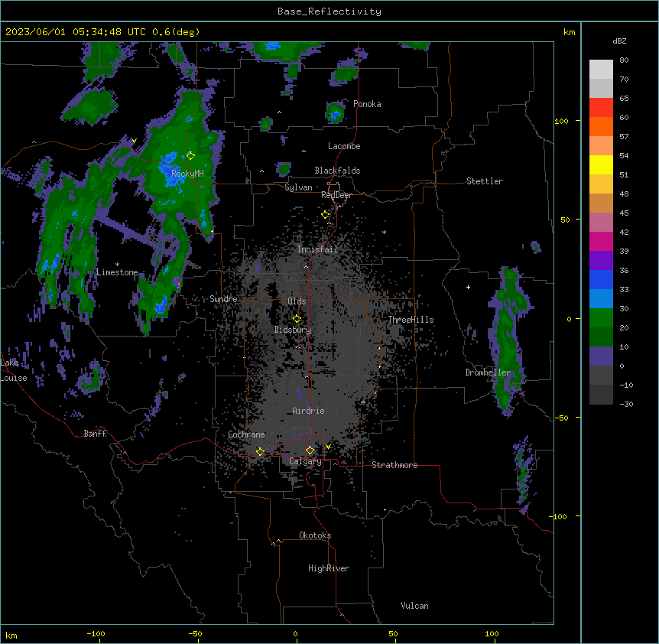This screenshot has width=659, height=644.
Task: Click the yellow marker near Olds
Action: pyautogui.click(x=297, y=319)
